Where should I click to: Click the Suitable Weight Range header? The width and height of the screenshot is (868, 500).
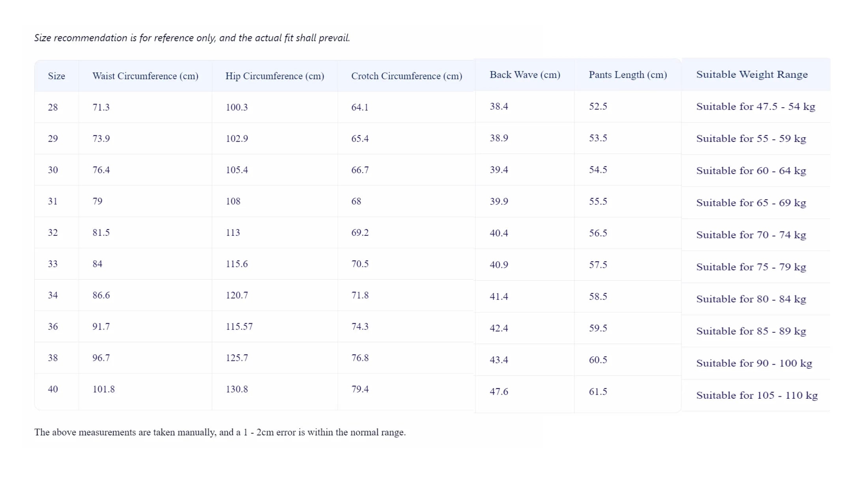[x=752, y=75]
